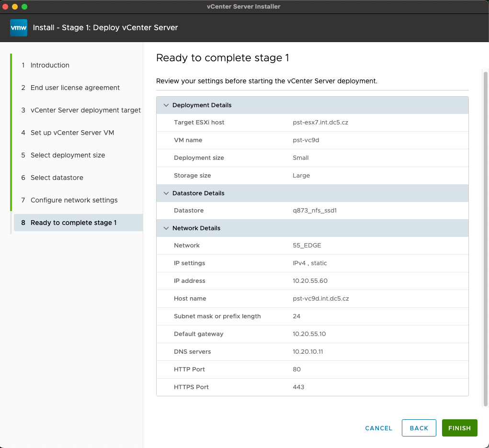Image resolution: width=489 pixels, height=448 pixels.
Task: Click the Subnet mask or prefix length label
Action: (x=217, y=316)
